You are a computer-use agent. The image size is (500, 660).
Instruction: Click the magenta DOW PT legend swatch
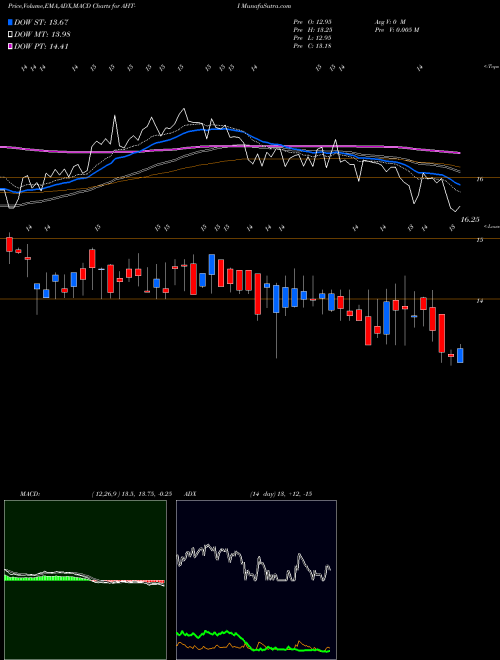point(11,46)
